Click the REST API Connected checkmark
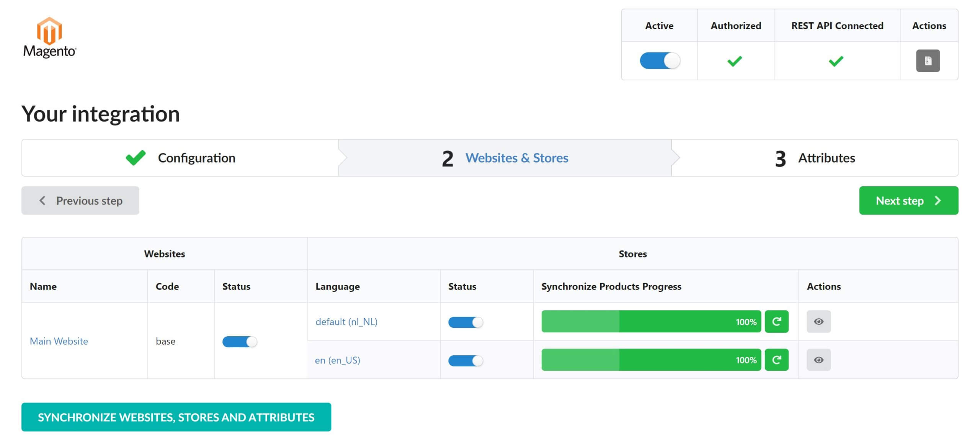This screenshot has height=446, width=980. click(x=837, y=60)
